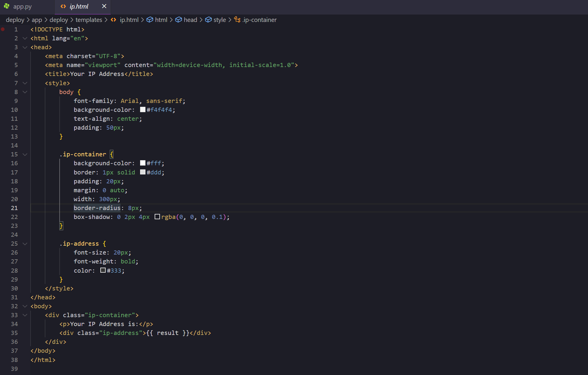Collapse the html tag fold on line 2
Viewport: 588px width, 375px height.
(x=25, y=38)
